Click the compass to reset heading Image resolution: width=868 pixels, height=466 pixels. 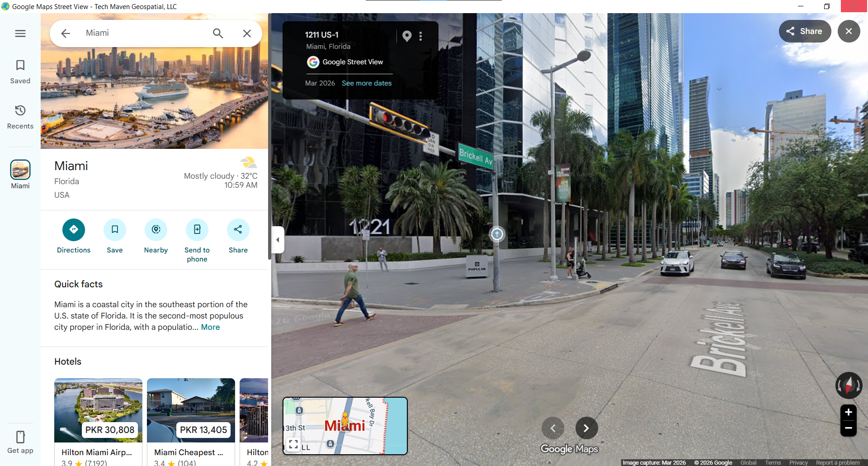(849, 385)
